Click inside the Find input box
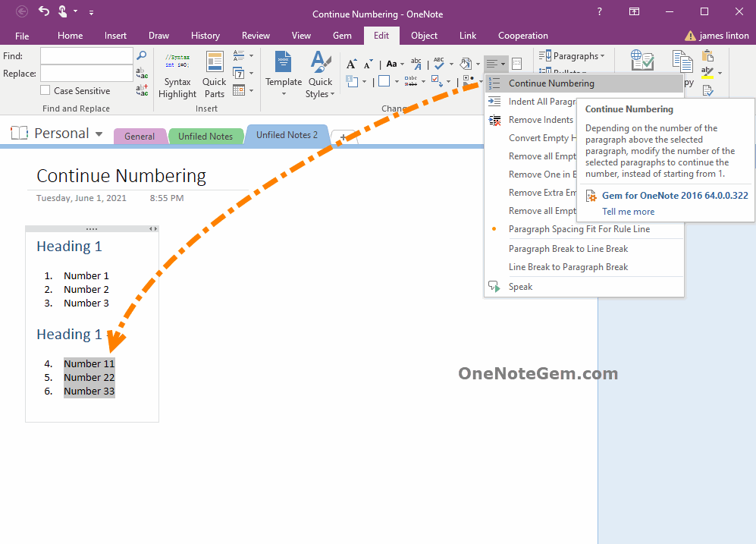 [86, 55]
